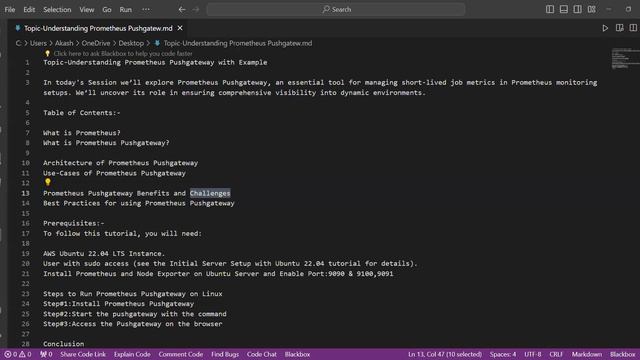This screenshot has width=640, height=360.
Task: Click line number 1 in gutter
Action: click(x=27, y=62)
